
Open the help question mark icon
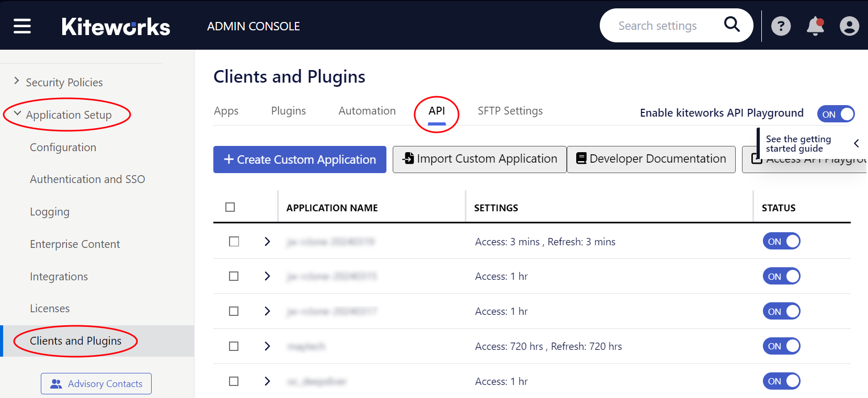pyautogui.click(x=781, y=26)
